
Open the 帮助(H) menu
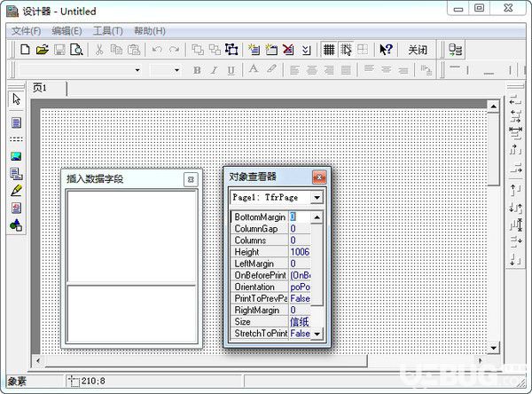click(150, 31)
